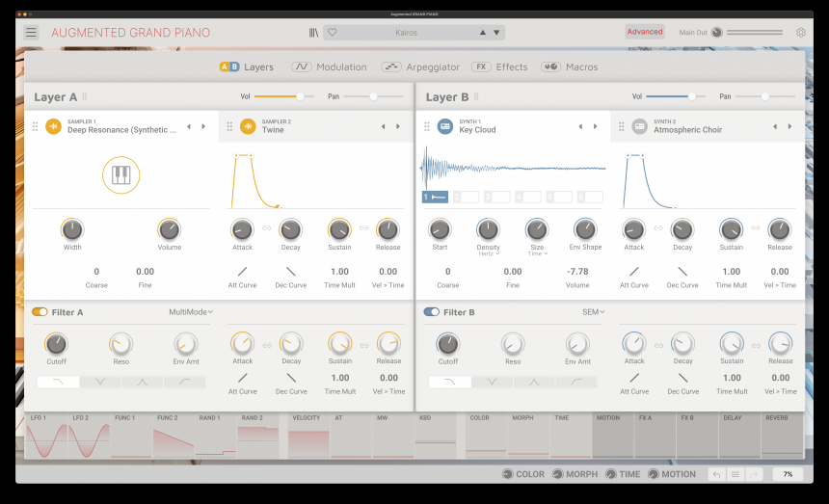This screenshot has height=504, width=829.
Task: Adjust Layer B Pan slider
Action: coord(765,96)
